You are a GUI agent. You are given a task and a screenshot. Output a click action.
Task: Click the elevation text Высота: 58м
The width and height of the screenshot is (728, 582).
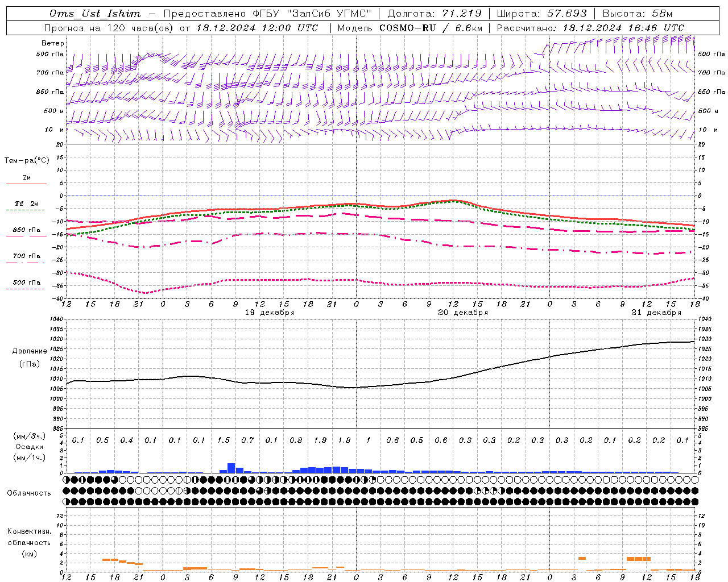(637, 14)
